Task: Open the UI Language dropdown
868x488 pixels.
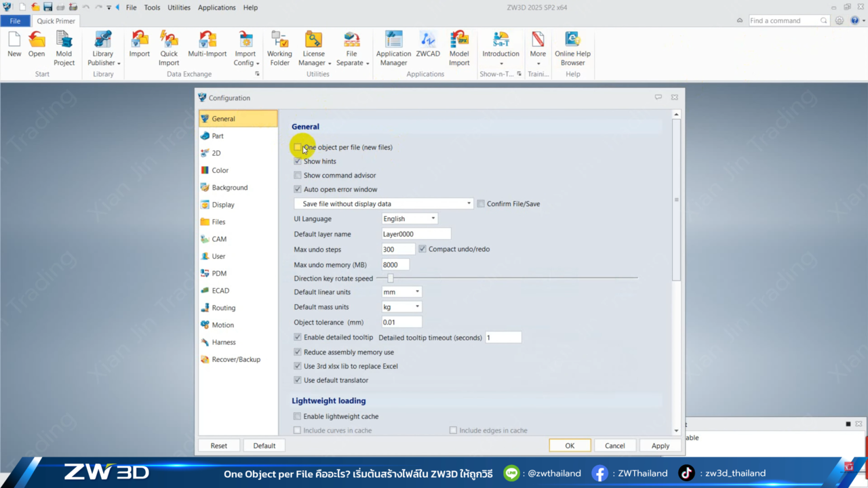Action: pos(410,219)
